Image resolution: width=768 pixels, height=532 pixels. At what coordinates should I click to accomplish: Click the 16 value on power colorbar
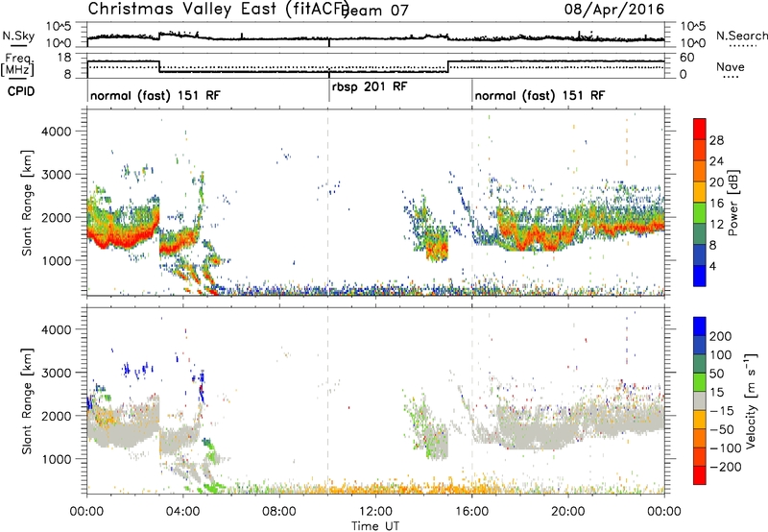(x=716, y=204)
